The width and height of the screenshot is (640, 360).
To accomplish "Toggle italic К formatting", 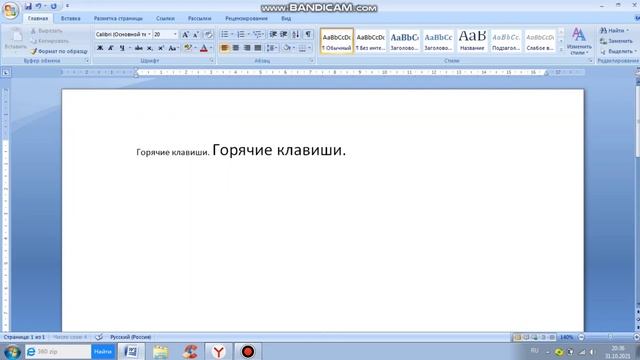I will tap(111, 48).
